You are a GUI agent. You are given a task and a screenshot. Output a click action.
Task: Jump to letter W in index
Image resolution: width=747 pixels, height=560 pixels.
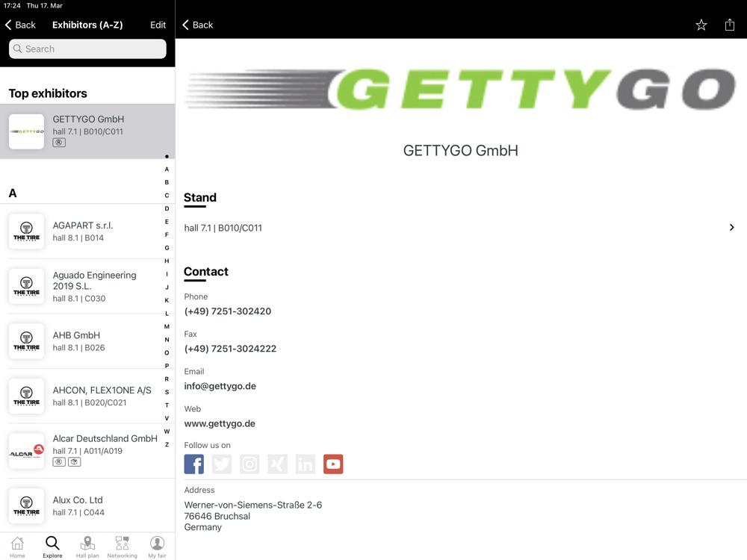pos(167,432)
